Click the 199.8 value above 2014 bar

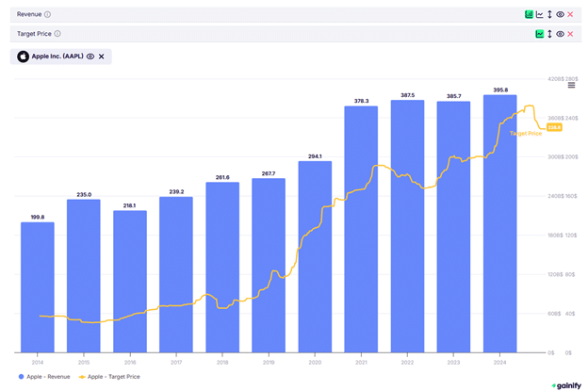coord(38,217)
